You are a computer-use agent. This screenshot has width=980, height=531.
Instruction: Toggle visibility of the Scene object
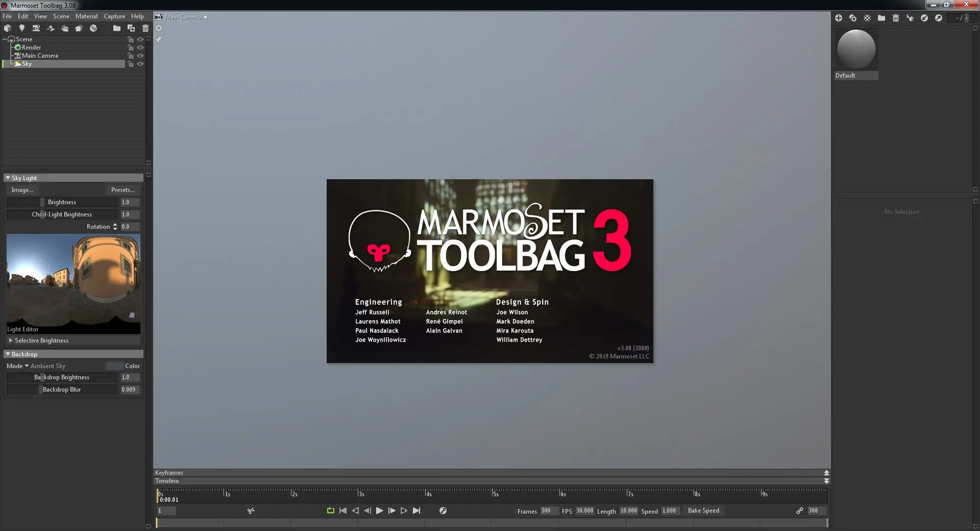tap(140, 39)
